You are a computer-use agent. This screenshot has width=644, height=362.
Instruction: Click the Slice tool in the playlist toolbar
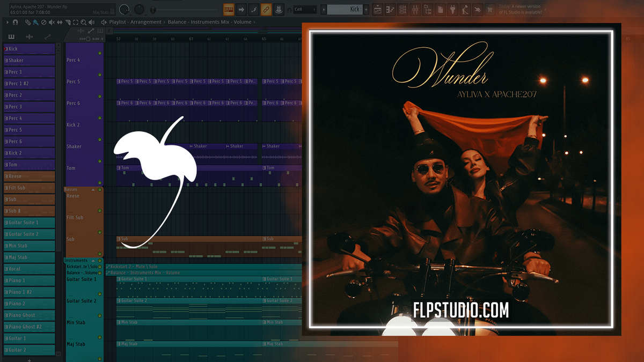click(68, 22)
